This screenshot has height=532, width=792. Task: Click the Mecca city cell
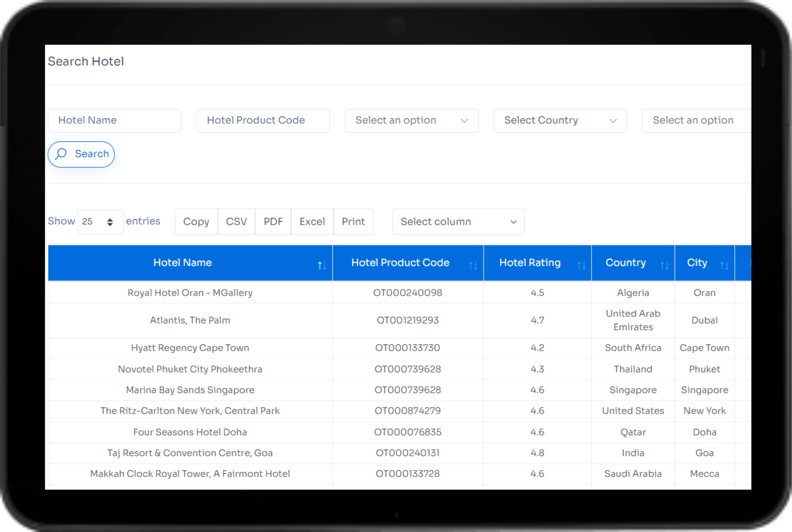(704, 474)
